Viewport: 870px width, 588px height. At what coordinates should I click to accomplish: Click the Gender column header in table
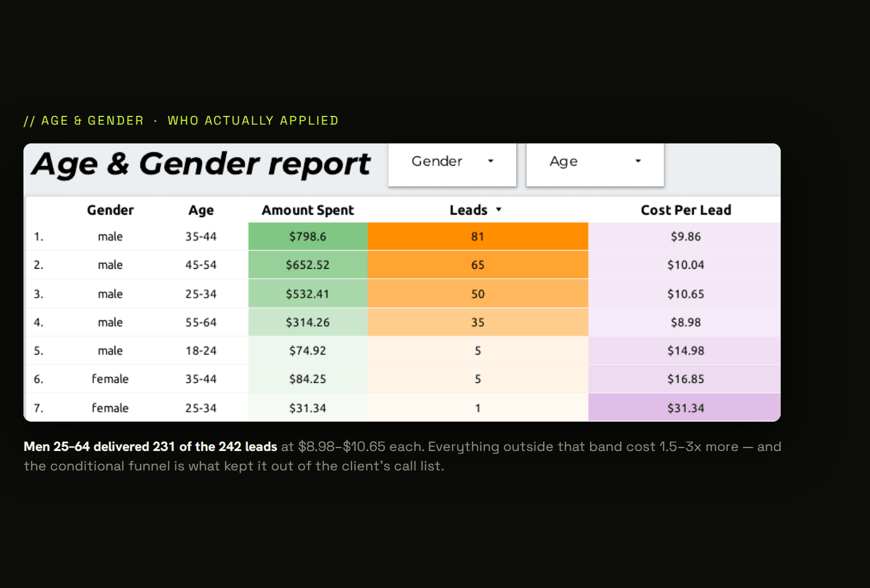[x=111, y=210]
